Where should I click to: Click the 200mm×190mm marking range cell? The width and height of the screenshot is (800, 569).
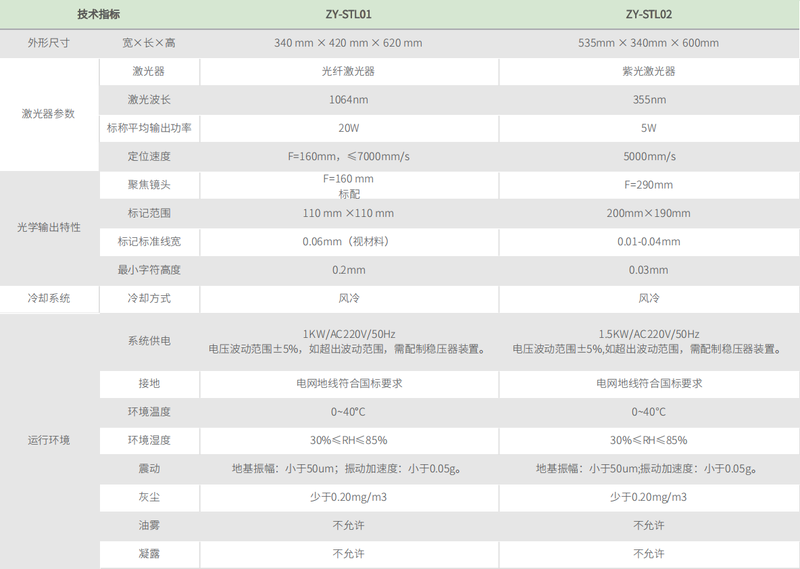coord(651,213)
